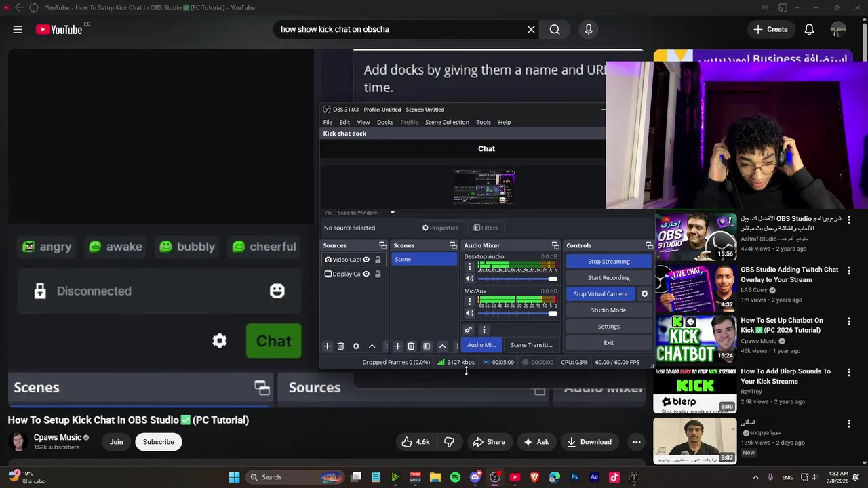Open Desktop Audio three-dot options menu
The image size is (868, 488).
click(469, 266)
